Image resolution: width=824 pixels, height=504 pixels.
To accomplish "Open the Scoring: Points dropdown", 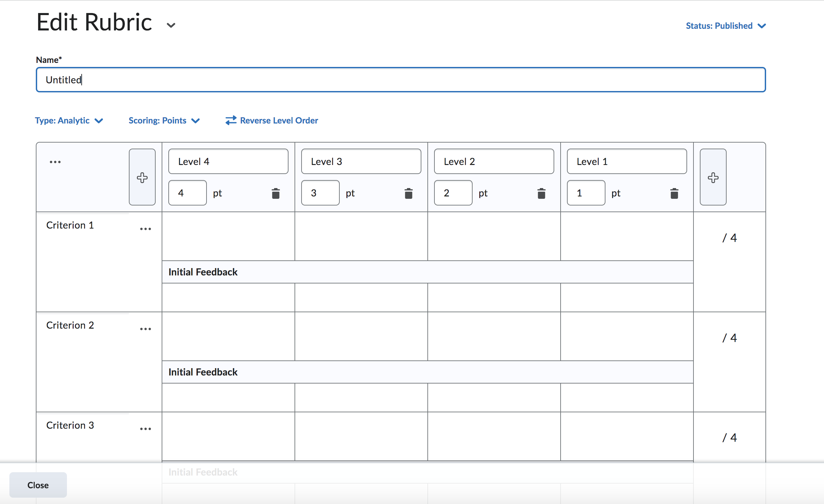I will click(x=164, y=120).
